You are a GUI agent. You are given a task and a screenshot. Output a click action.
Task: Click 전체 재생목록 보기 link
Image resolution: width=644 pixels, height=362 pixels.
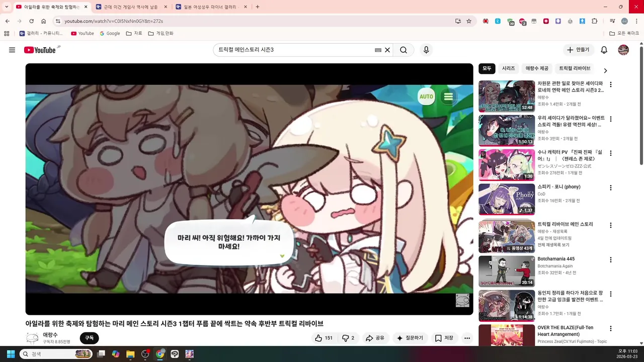[x=553, y=245]
